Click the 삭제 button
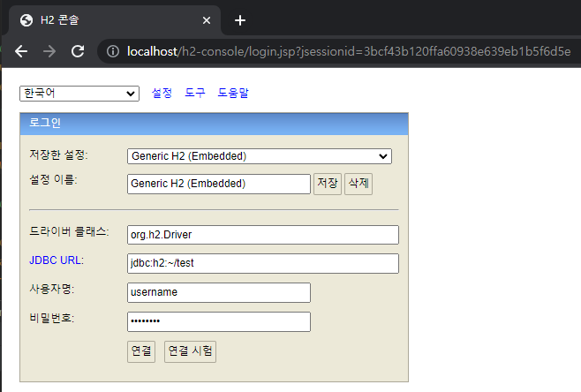Viewport: 581px width, 392px height. [x=358, y=184]
